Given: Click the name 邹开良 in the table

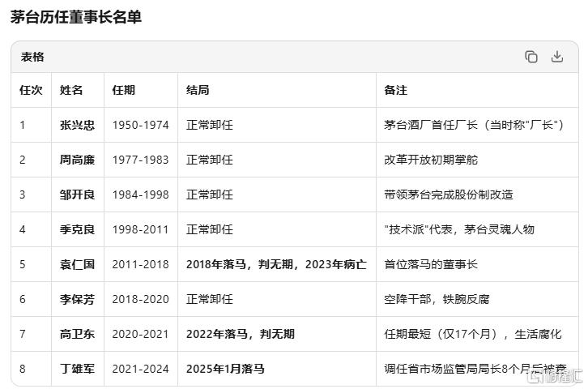Looking at the screenshot, I should 77,194.
